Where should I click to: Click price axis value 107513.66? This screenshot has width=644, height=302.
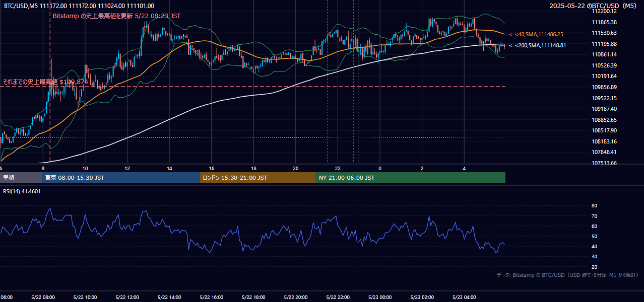click(605, 163)
